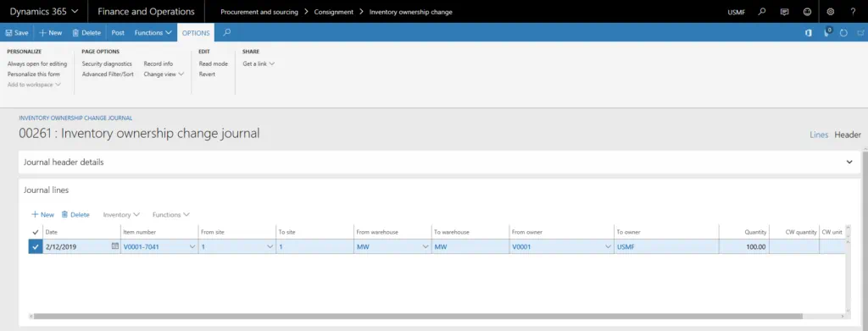Click the Quantity column header
The image size is (868, 331).
click(755, 232)
